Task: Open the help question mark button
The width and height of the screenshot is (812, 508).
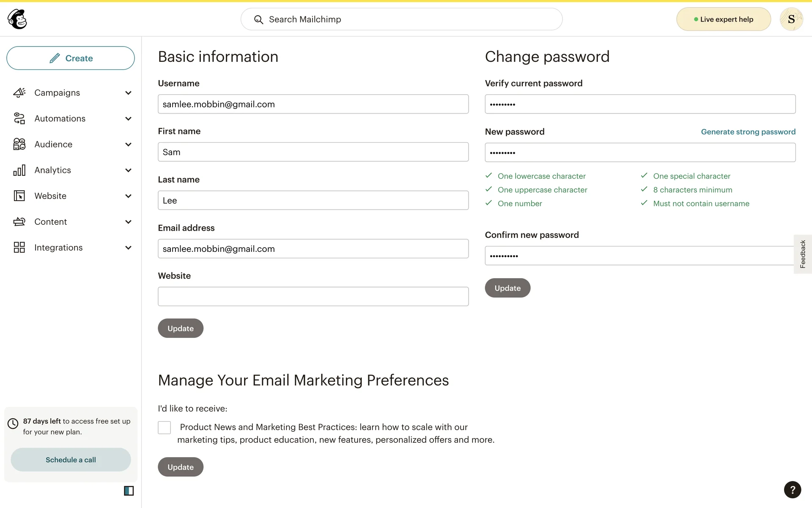Action: (x=792, y=490)
